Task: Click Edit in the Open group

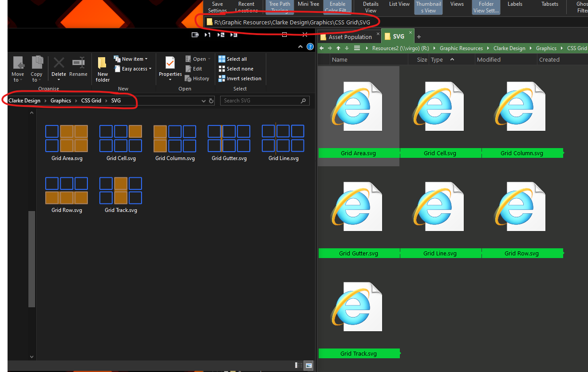Action: point(193,69)
